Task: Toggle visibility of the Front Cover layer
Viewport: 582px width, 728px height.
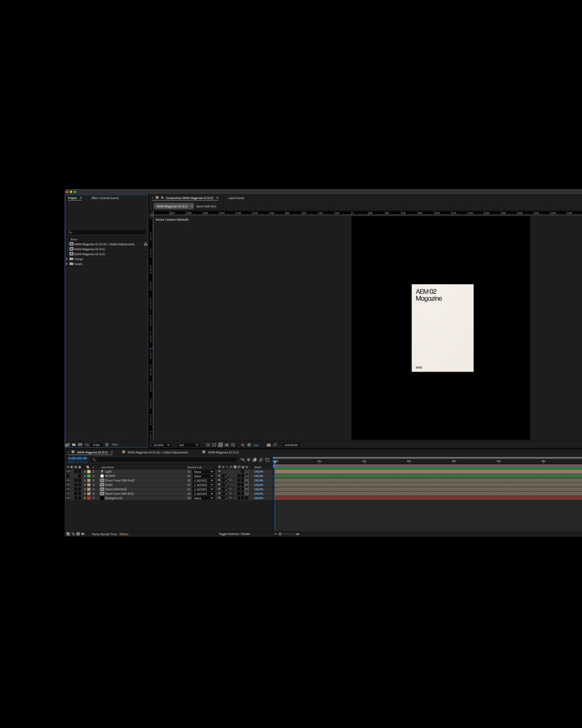Action: tap(68, 480)
